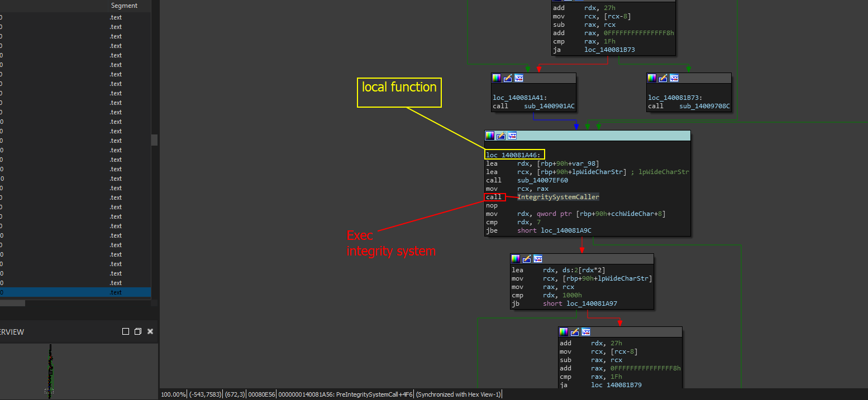Click pencil edit icon on loc_140081A41 node
The image size is (868, 400).
point(508,78)
